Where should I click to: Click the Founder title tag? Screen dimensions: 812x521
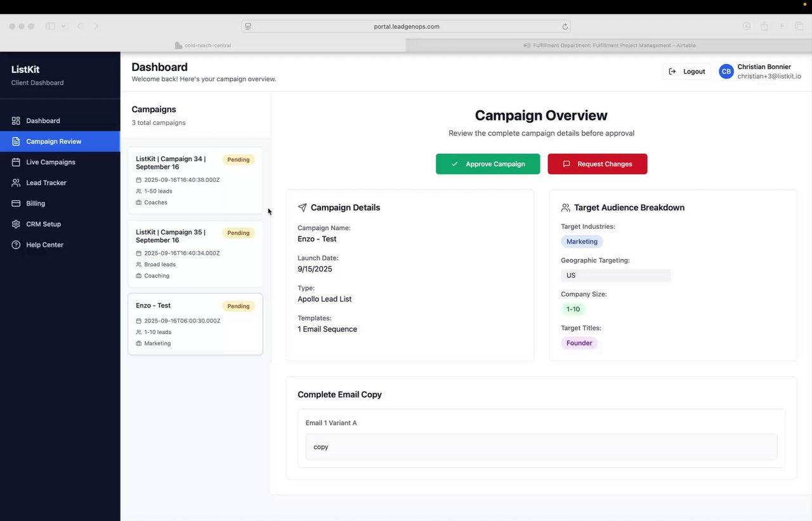click(579, 343)
